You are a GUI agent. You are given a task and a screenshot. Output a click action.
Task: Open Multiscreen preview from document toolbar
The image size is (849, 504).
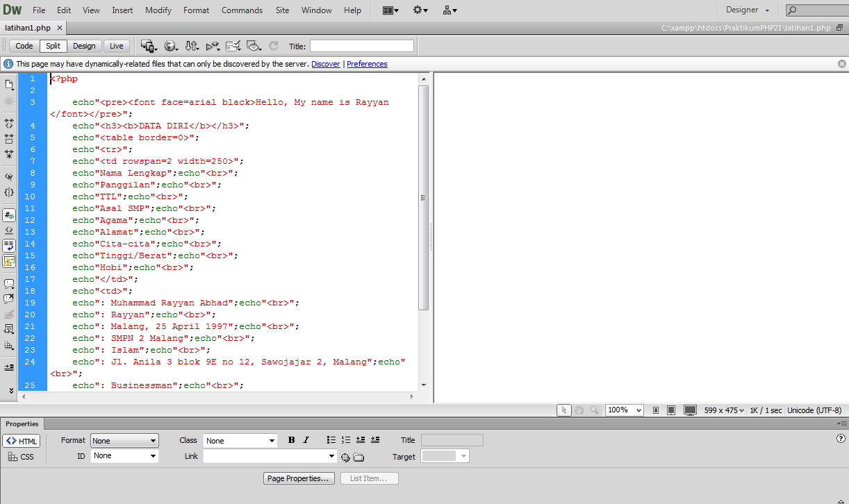tap(149, 46)
